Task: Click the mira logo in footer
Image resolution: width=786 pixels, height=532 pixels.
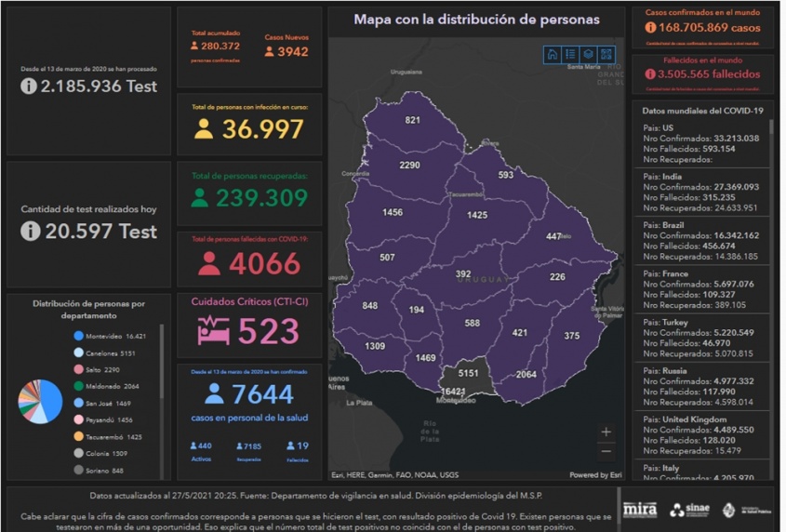Action: tap(641, 510)
